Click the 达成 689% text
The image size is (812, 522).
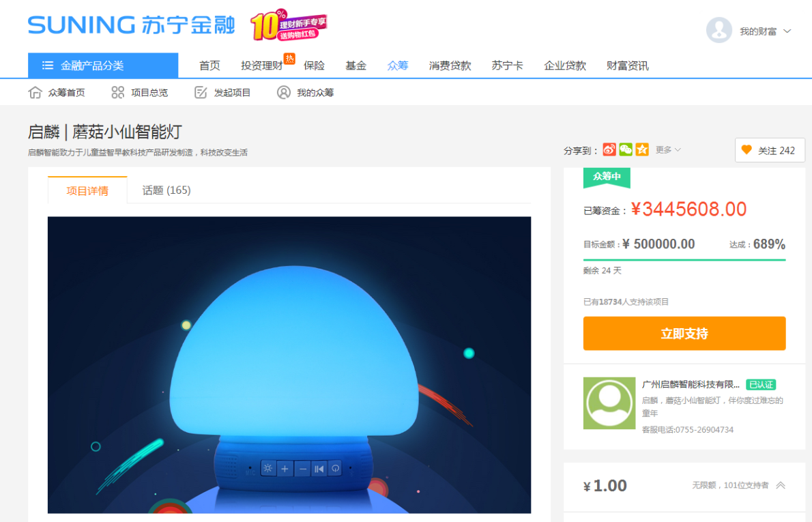757,244
